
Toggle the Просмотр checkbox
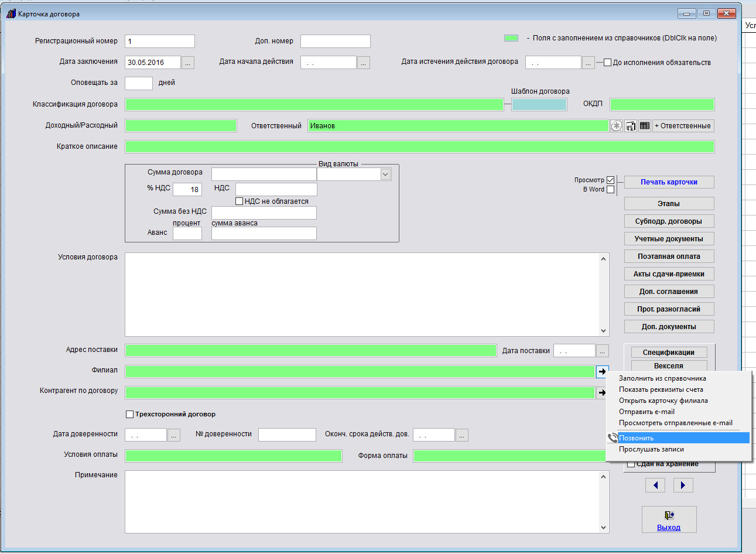tap(611, 180)
